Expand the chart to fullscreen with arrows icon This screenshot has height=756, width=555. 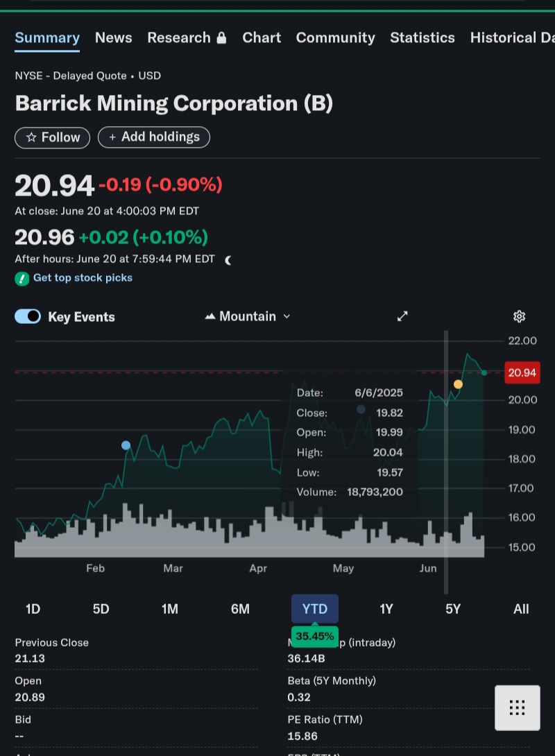402,316
